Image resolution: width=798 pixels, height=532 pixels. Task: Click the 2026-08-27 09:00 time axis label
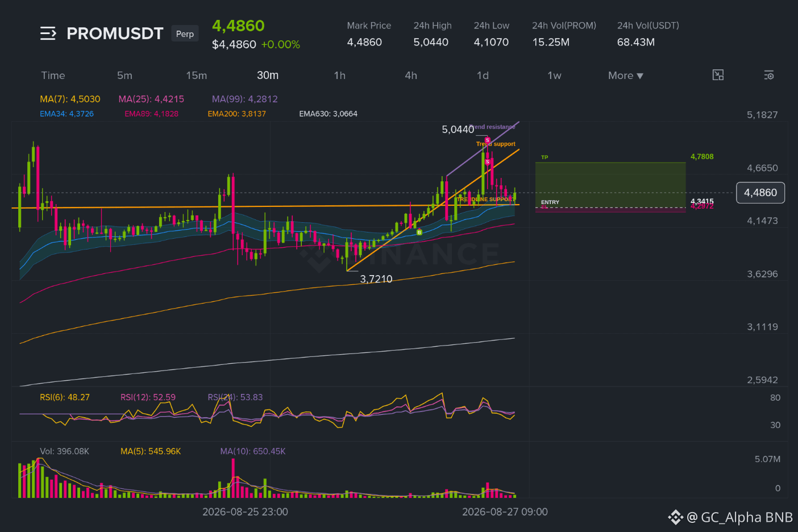[505, 512]
